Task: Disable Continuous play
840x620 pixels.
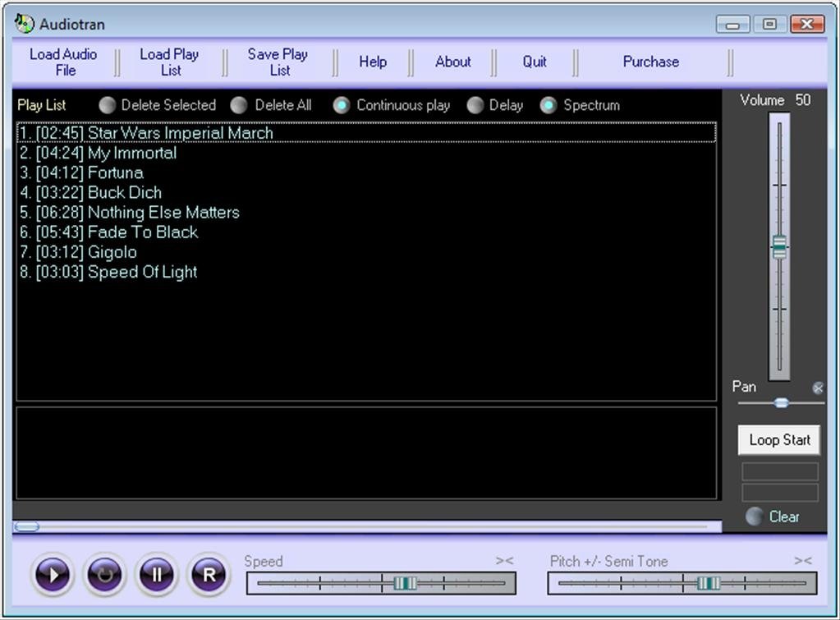Action: (x=342, y=105)
